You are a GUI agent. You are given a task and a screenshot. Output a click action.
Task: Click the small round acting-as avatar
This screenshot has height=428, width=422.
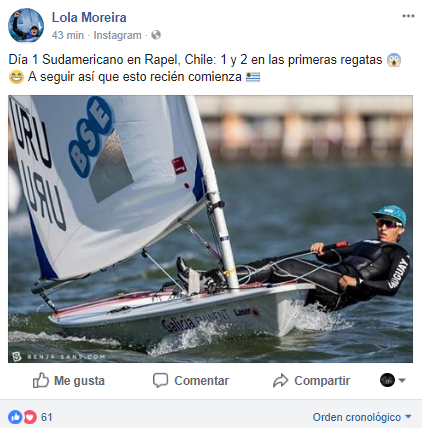387,380
